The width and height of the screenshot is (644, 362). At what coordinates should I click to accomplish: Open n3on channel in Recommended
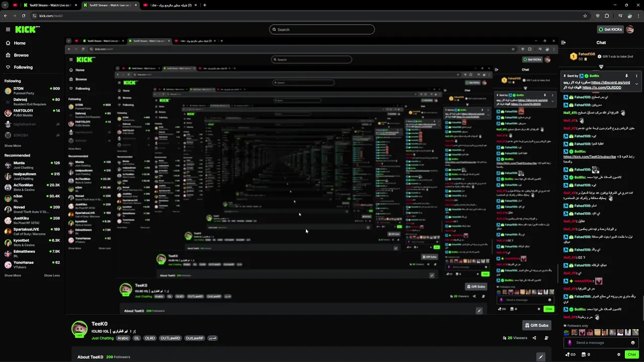point(32,198)
